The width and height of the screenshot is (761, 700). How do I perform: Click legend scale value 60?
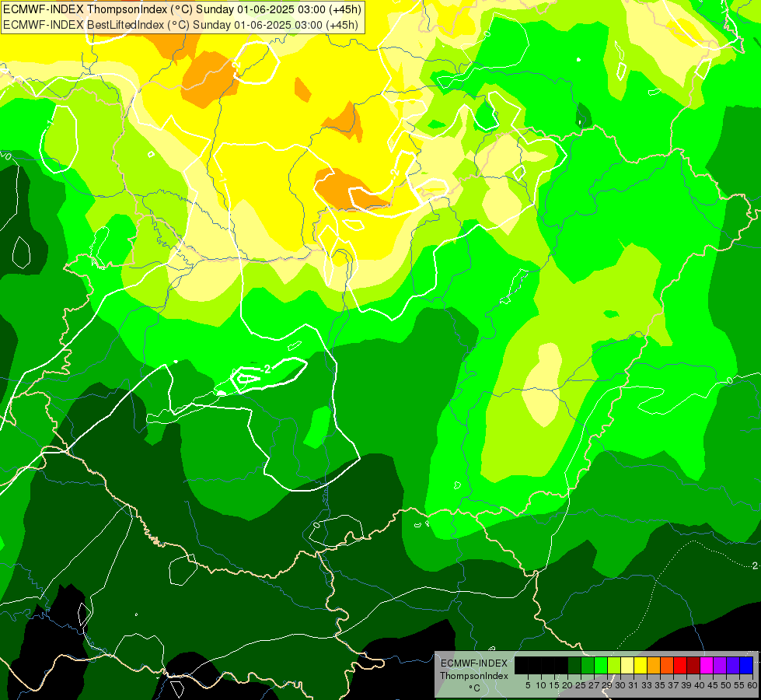tap(752, 685)
